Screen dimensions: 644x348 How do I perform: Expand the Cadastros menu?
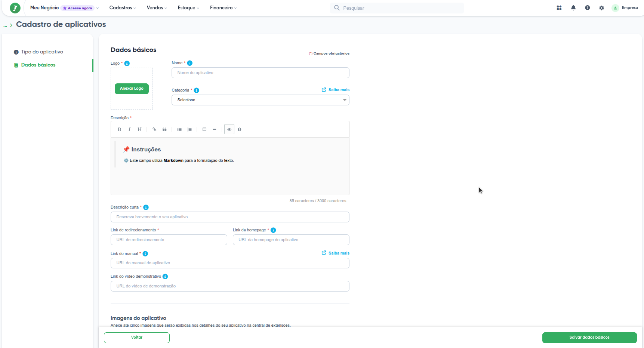point(123,8)
